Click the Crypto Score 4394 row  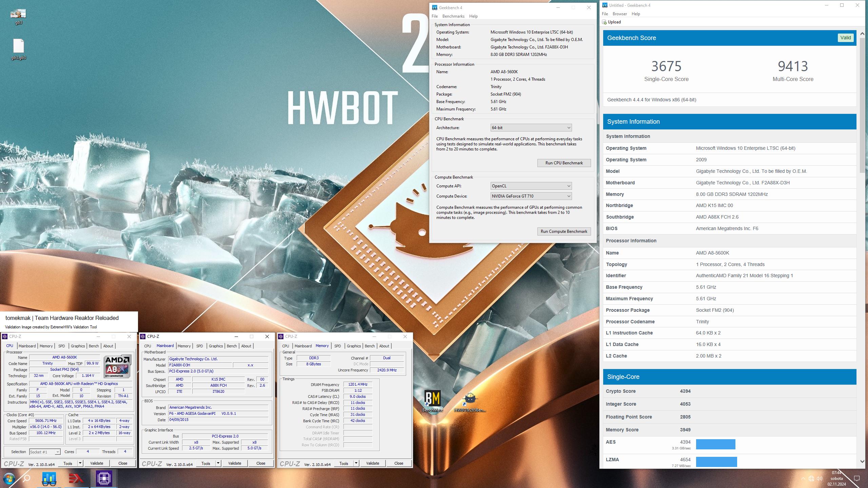730,391
